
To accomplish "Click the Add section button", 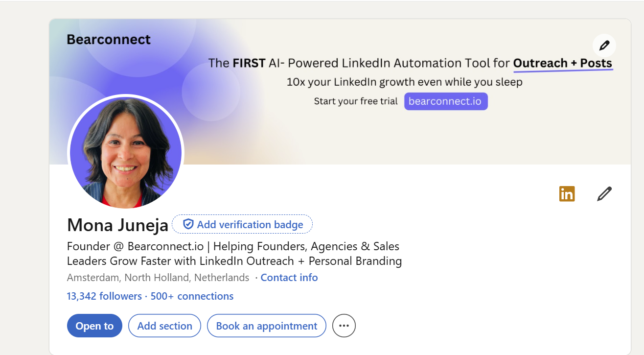I will click(164, 326).
